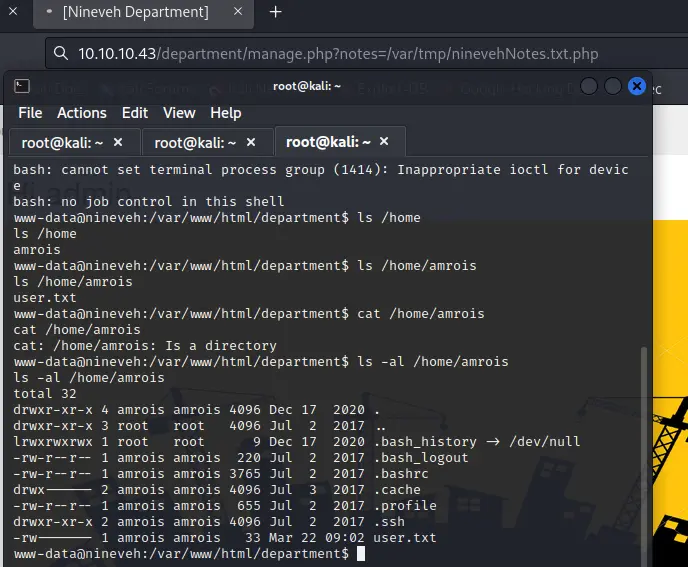
Task: Select the third active root@kali terminal tab
Action: tap(340, 142)
